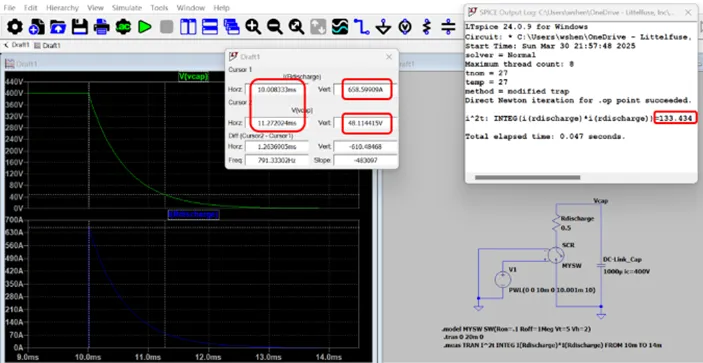
Task: Click Cursor 2 Horz field showing 11.272024ms
Action: [x=276, y=123]
